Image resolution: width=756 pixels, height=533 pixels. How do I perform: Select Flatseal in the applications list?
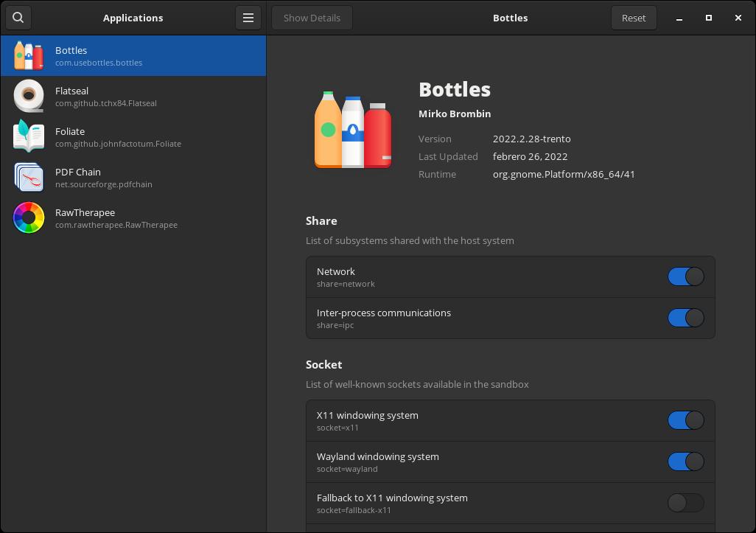coord(133,96)
